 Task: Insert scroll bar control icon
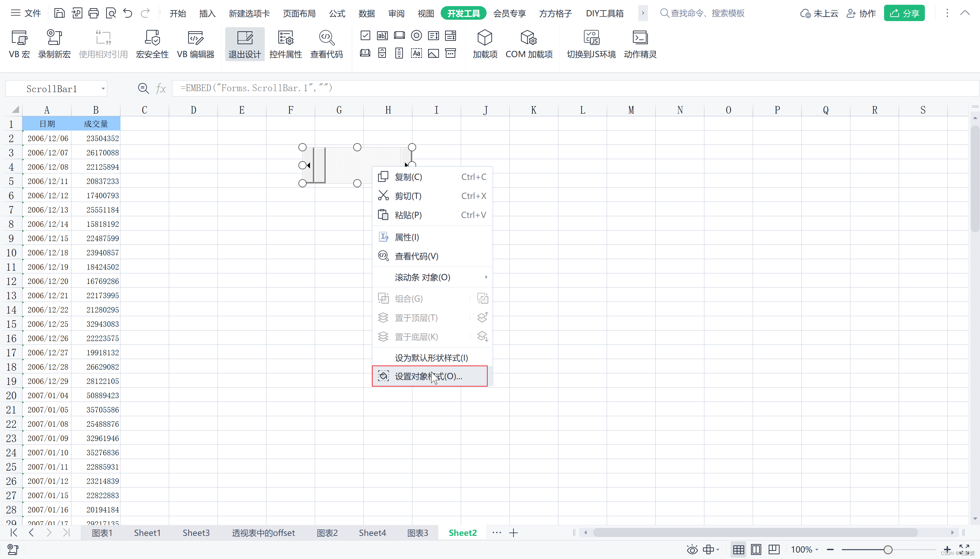[399, 53]
